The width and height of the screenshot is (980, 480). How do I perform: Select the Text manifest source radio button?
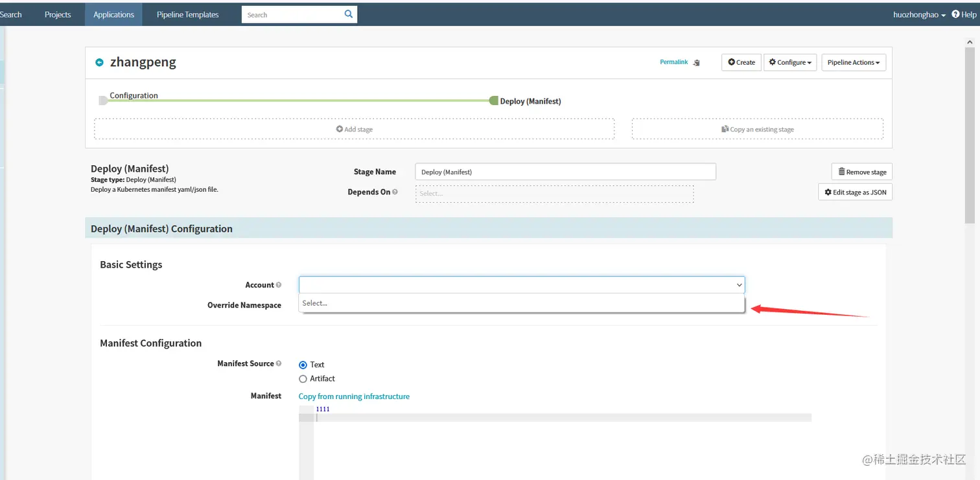coord(303,365)
